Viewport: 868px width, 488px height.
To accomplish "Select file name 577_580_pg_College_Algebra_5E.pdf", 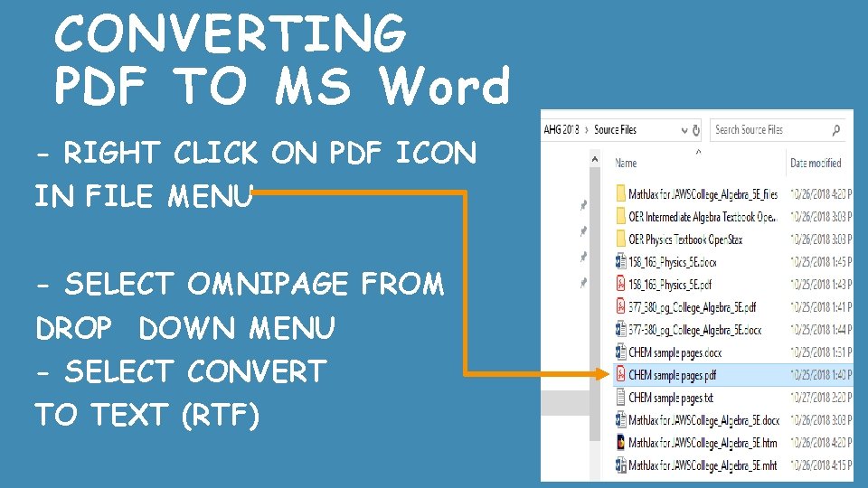I will point(692,307).
